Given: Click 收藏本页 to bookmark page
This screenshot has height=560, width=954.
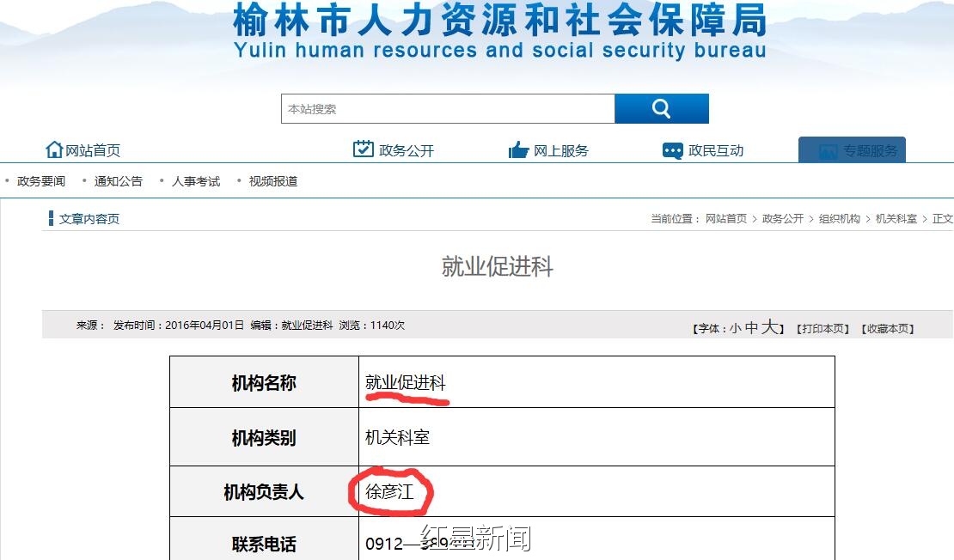Looking at the screenshot, I should click(x=888, y=328).
